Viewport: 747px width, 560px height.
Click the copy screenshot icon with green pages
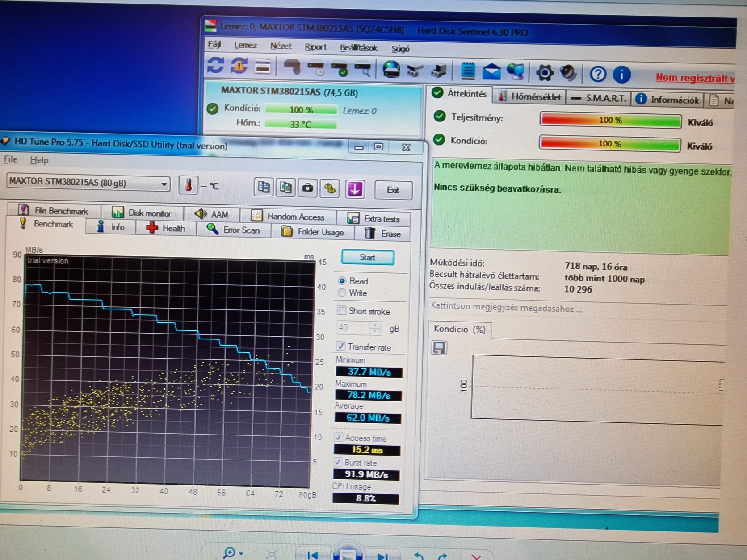pyautogui.click(x=286, y=188)
